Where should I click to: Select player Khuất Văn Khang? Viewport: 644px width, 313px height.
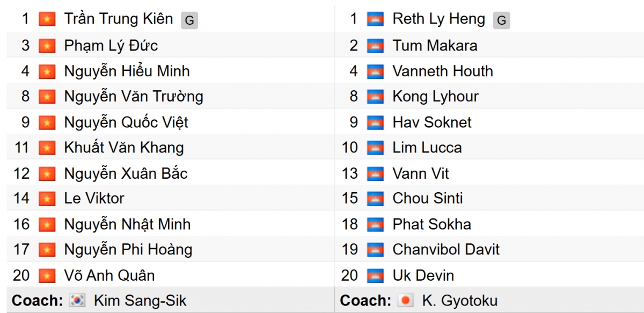click(x=123, y=148)
